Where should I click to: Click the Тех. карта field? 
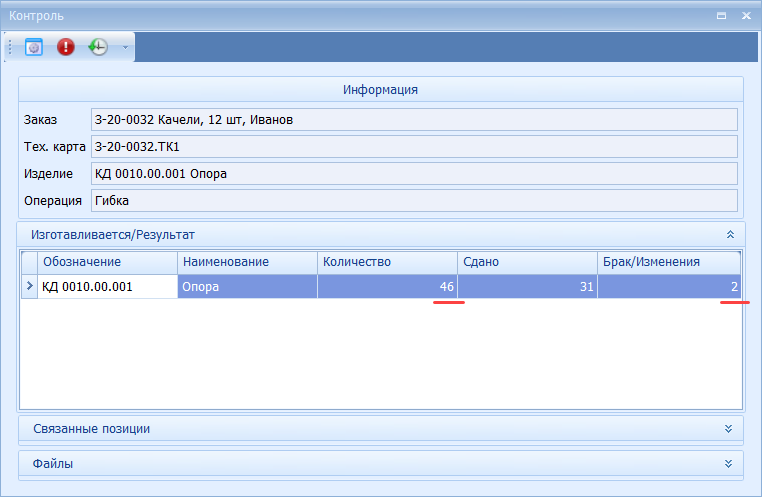pyautogui.click(x=413, y=147)
